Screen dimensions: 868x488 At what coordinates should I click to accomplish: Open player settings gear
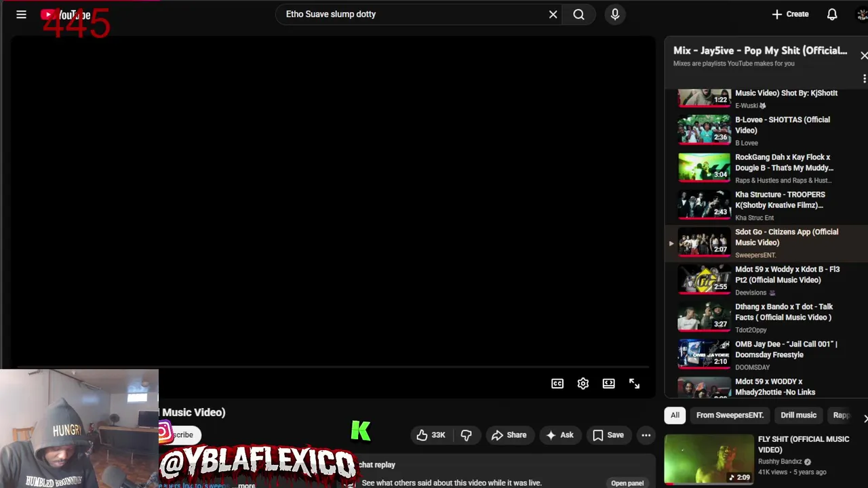tap(583, 384)
